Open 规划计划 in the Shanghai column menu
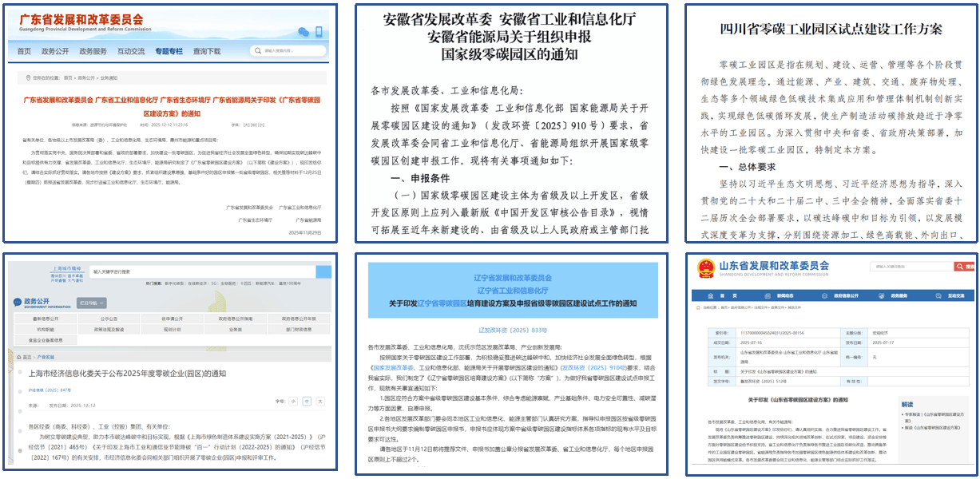This screenshot has height=479, width=980. 172,329
